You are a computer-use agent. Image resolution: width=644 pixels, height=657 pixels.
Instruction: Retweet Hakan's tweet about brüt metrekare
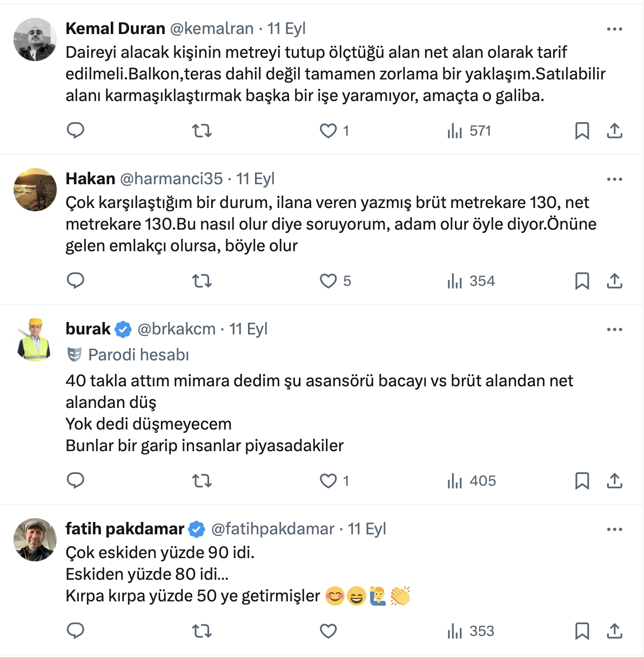202,281
